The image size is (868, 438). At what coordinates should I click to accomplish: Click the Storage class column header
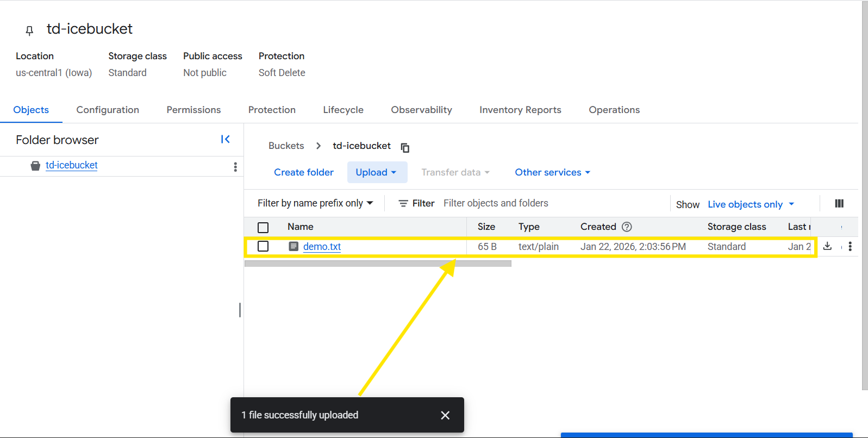coord(736,227)
